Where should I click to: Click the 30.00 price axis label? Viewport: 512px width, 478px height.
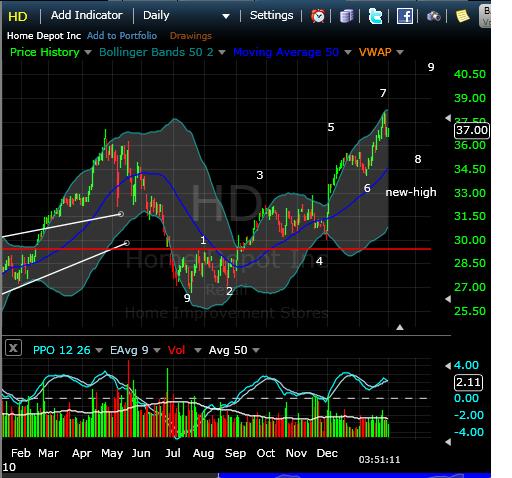[470, 240]
